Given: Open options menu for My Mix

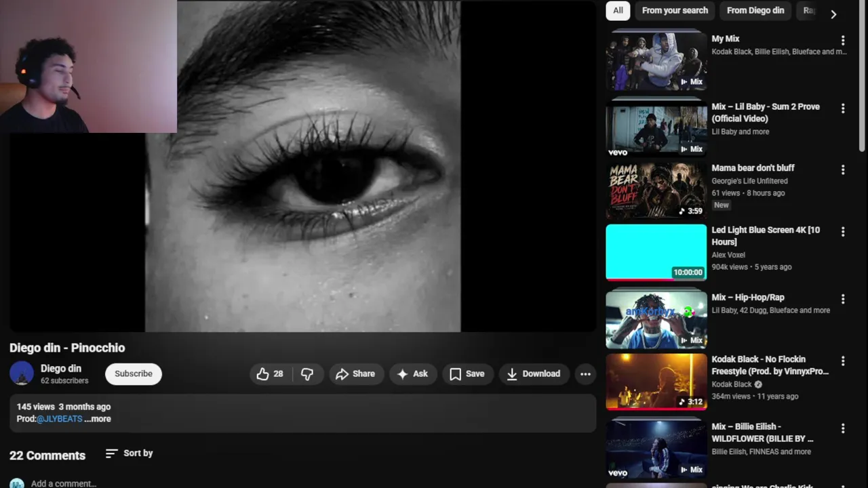Looking at the screenshot, I should pos(843,41).
